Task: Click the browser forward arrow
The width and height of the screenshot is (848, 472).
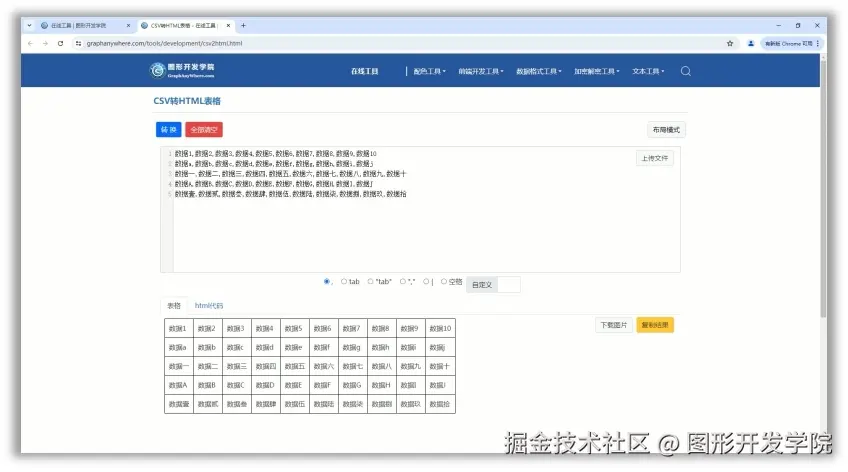Action: coord(45,43)
